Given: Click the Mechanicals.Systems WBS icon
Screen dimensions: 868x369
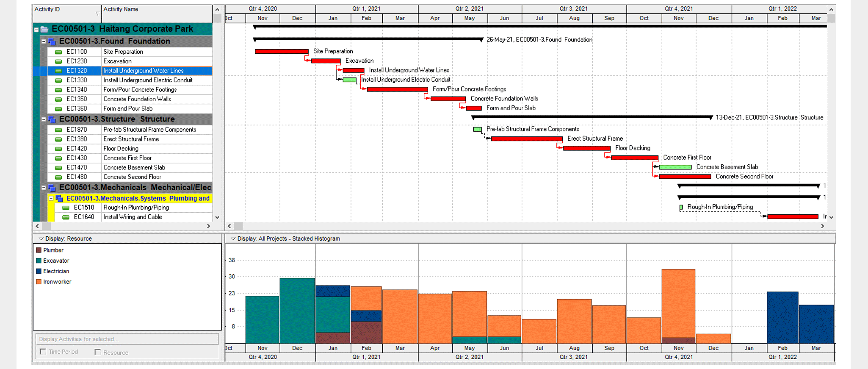Looking at the screenshot, I should [x=59, y=199].
